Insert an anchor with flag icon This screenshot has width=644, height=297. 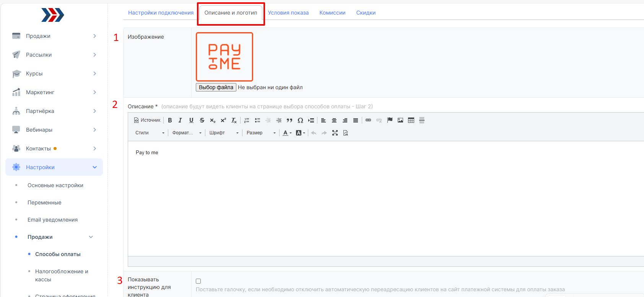(x=390, y=120)
